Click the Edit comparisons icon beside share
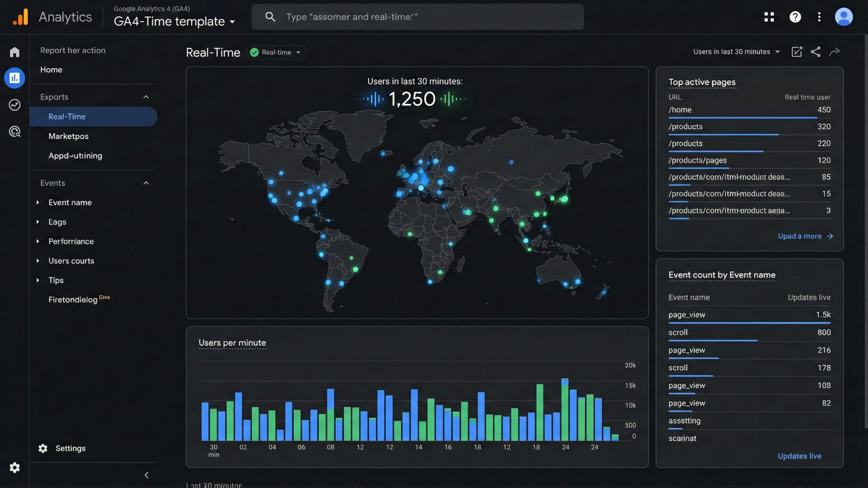 (x=797, y=52)
